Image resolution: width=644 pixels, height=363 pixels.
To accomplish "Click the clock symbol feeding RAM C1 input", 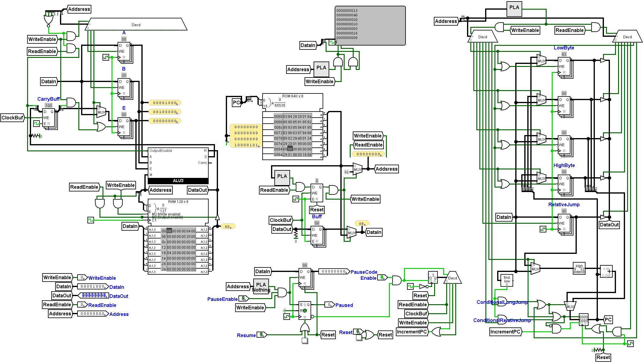I will click(90, 220).
